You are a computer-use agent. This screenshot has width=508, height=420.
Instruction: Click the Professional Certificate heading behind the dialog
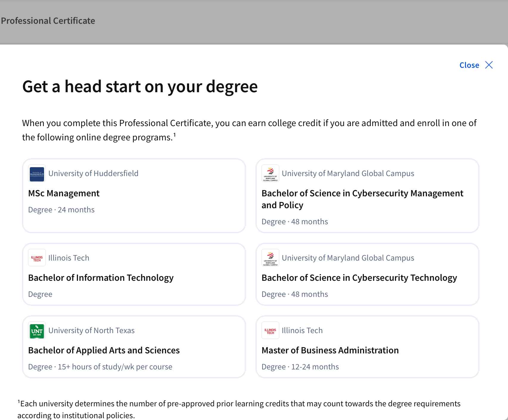pos(48,21)
